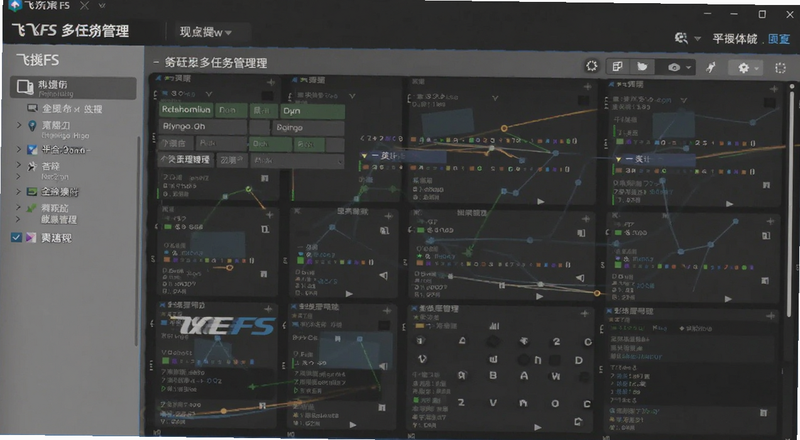Click letter 'D' key in keypad panel
Viewport: 800px width, 440px height.
coord(579,360)
